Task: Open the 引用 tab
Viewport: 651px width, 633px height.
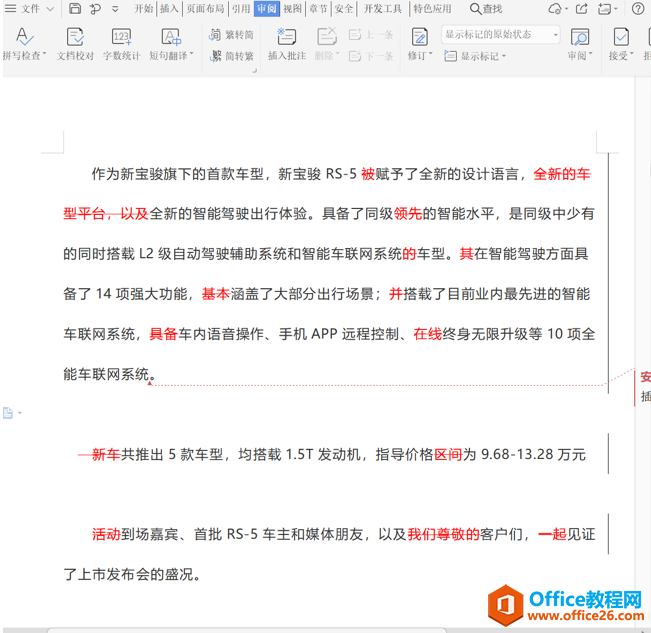Action: 241,8
